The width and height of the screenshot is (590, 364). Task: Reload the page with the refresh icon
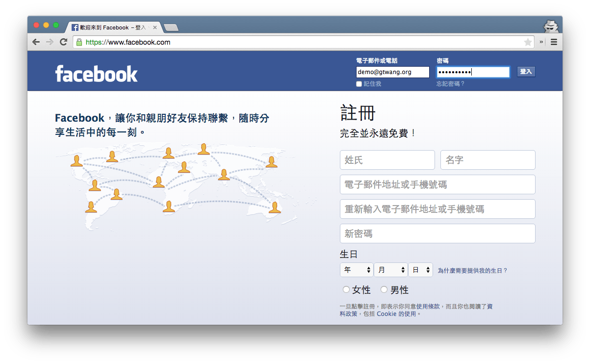coord(63,42)
